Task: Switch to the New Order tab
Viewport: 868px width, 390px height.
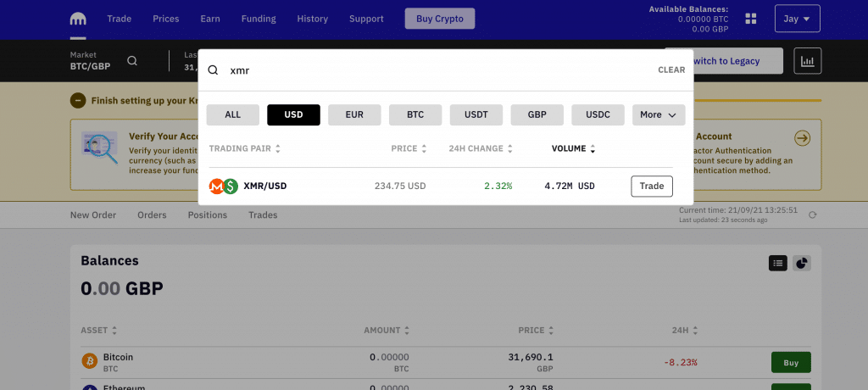Action: click(93, 215)
